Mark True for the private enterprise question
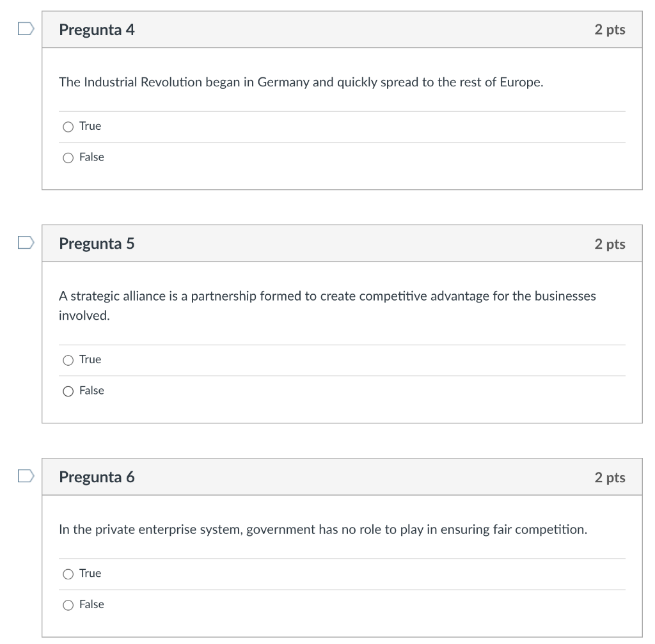 [68, 574]
